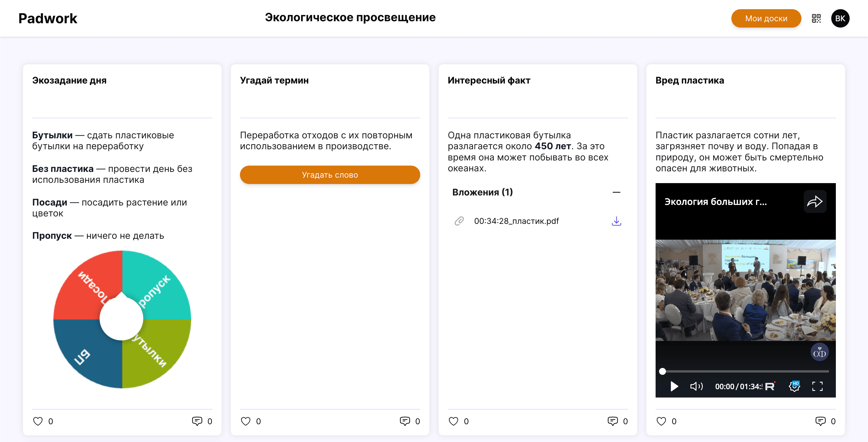Enter fullscreen mode in video player
The image size is (868, 442).
tap(817, 386)
